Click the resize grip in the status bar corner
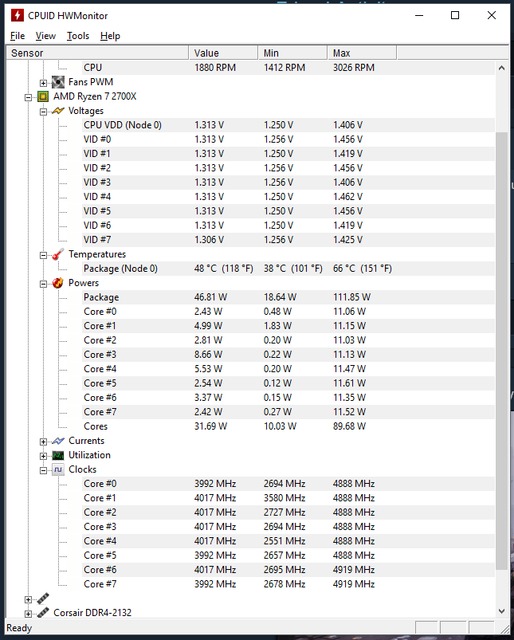This screenshot has width=514, height=640. pos(504,629)
